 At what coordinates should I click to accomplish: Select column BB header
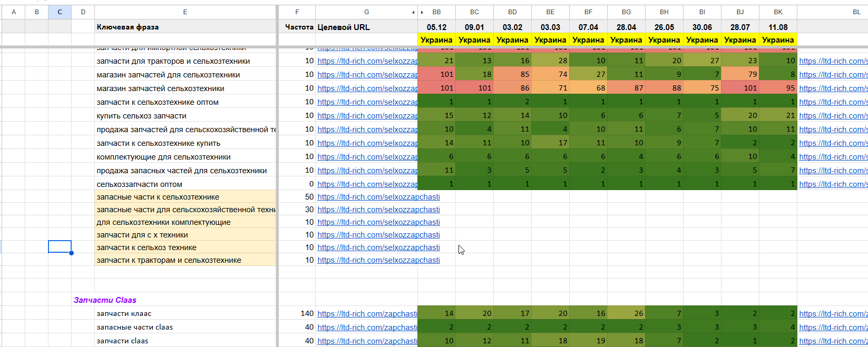tap(437, 12)
